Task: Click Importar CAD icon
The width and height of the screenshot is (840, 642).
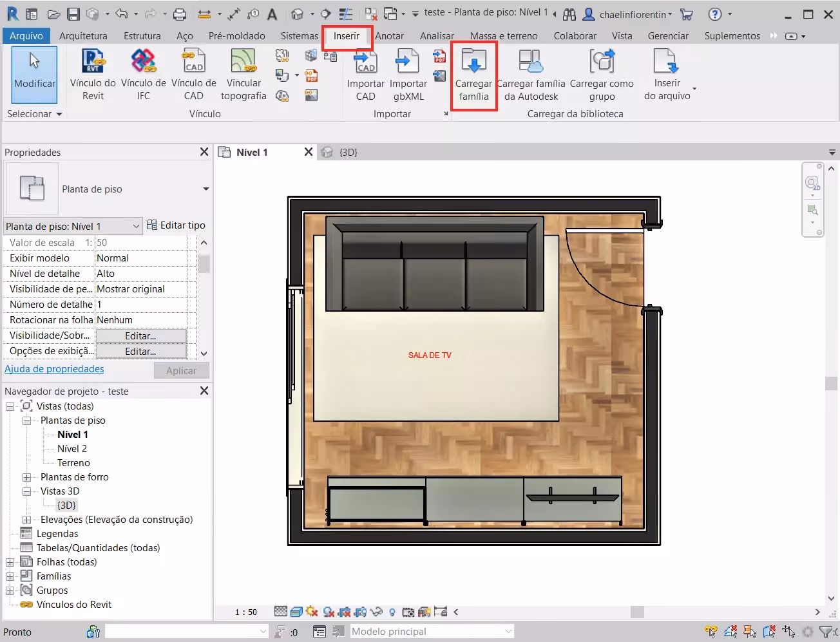Action: (365, 62)
